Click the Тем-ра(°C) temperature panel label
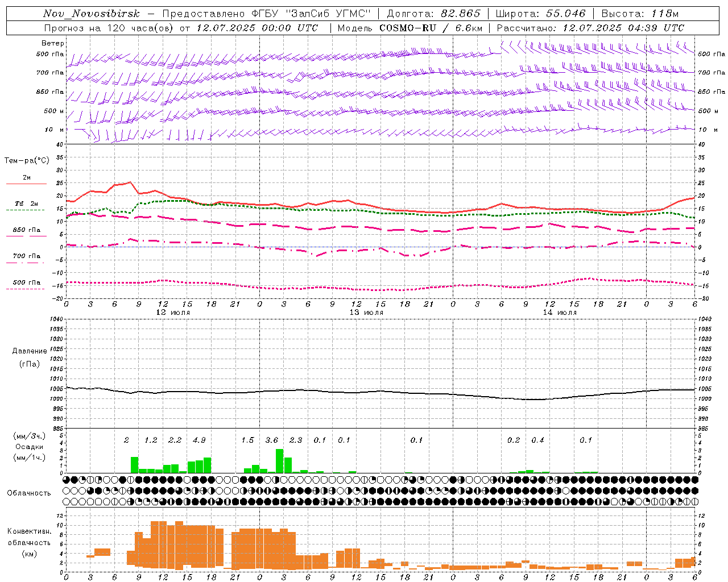728x582 pixels. tap(27, 160)
